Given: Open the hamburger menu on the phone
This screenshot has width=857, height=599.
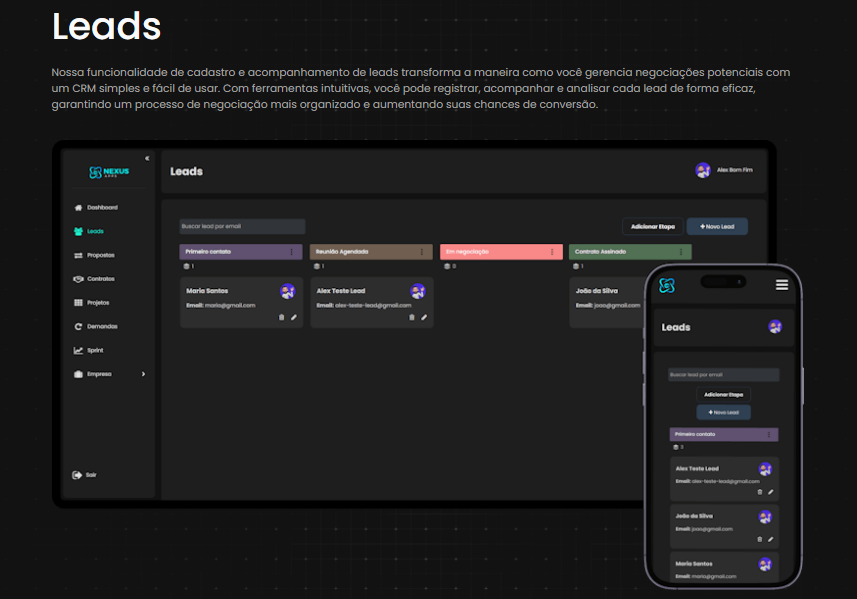Looking at the screenshot, I should pyautogui.click(x=782, y=285).
